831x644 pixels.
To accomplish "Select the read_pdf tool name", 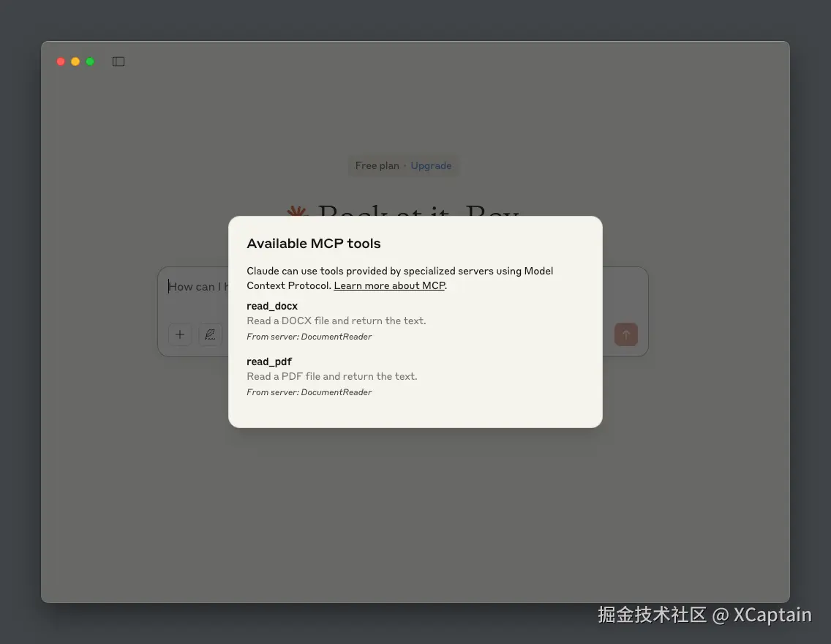I will [269, 362].
